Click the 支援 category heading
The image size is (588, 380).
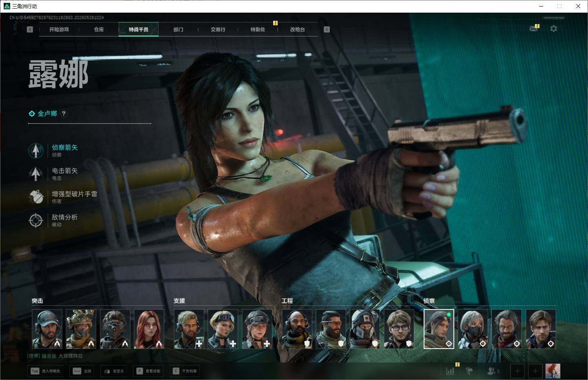tap(179, 301)
